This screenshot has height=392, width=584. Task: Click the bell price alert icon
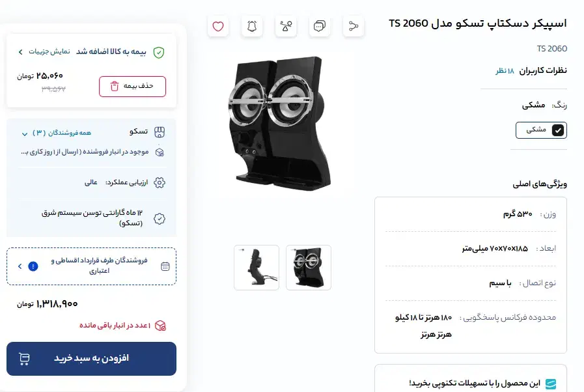(x=252, y=27)
